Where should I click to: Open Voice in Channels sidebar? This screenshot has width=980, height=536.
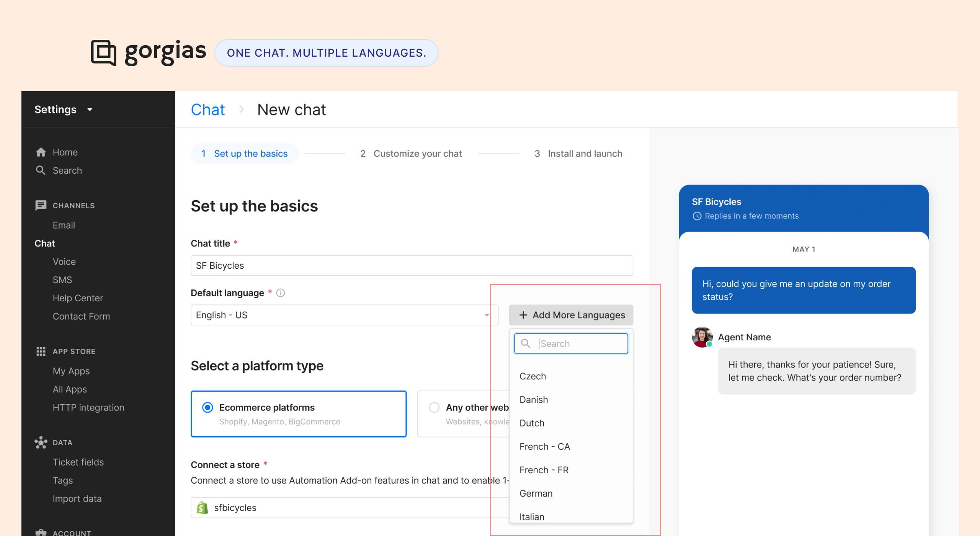[x=64, y=261]
